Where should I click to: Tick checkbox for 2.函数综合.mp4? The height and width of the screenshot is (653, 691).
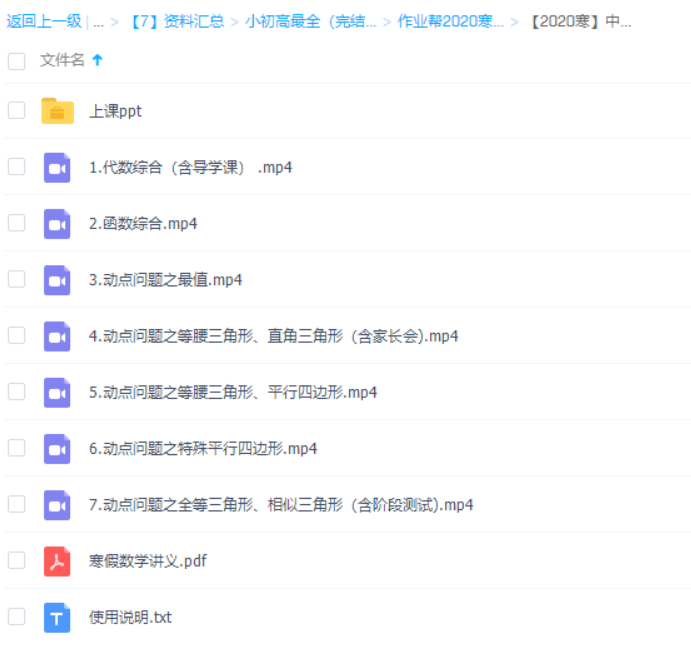point(16,223)
